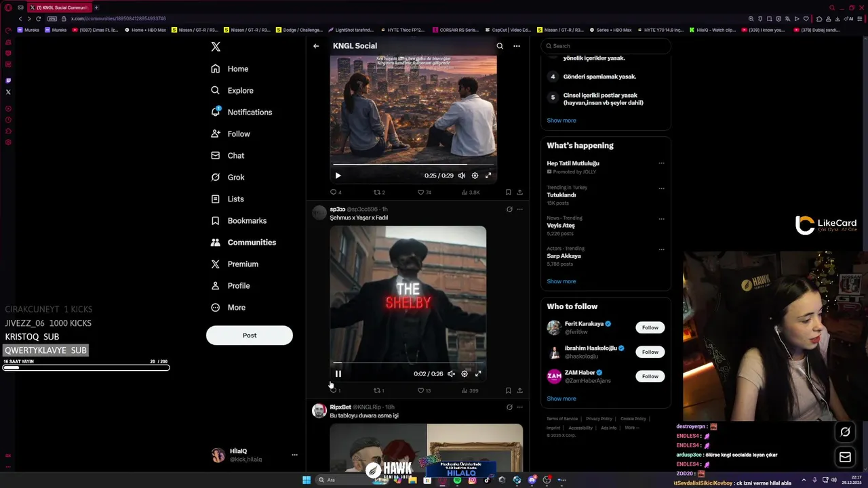Open options for Sarp Akkaya trend
This screenshot has height=488, width=868.
pos(661,249)
